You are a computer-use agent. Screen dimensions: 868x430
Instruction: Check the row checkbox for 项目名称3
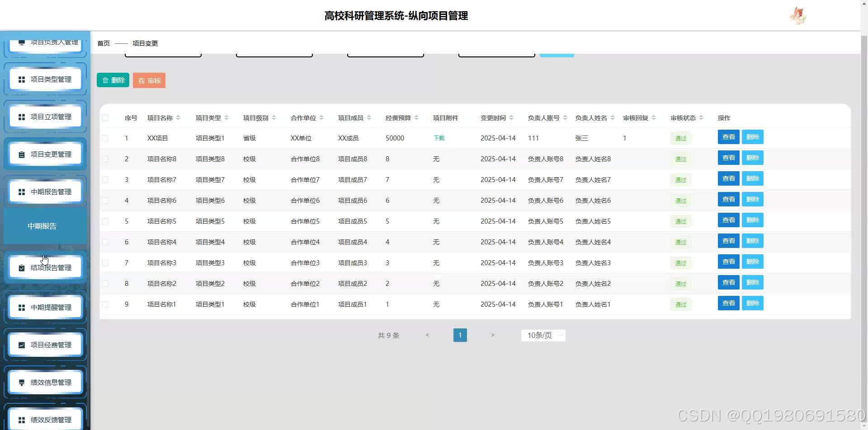pos(105,263)
